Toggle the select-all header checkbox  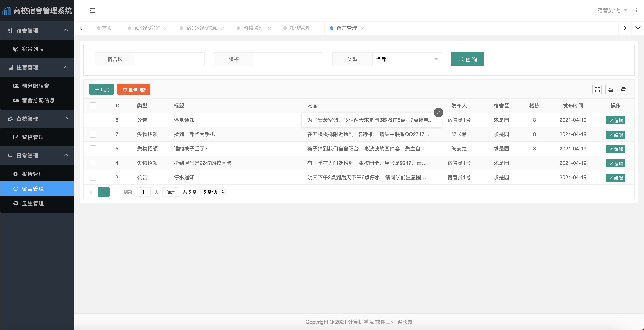[x=93, y=106]
